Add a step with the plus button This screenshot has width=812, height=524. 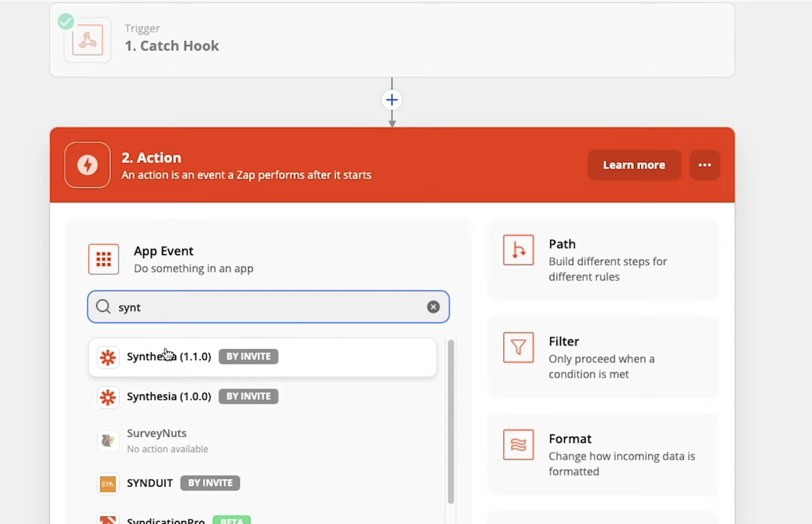(392, 100)
